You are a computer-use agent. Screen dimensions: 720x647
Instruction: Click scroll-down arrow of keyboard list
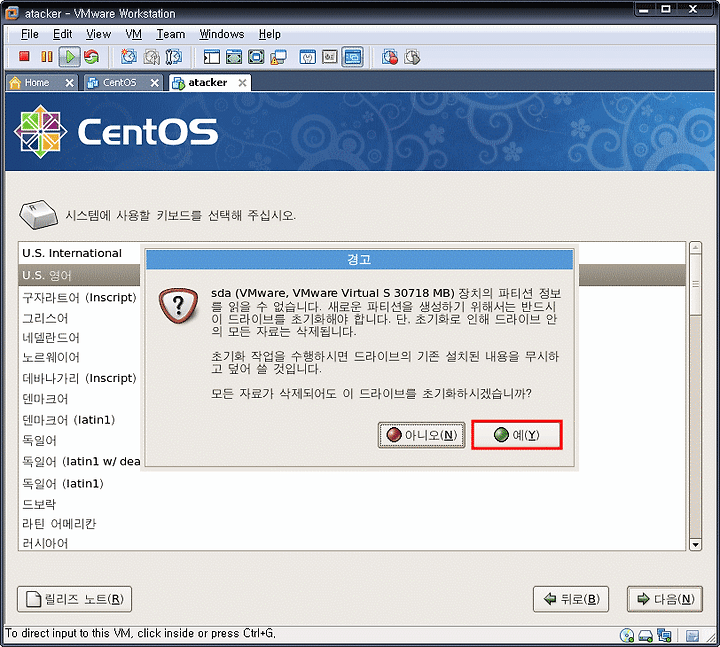click(x=695, y=545)
